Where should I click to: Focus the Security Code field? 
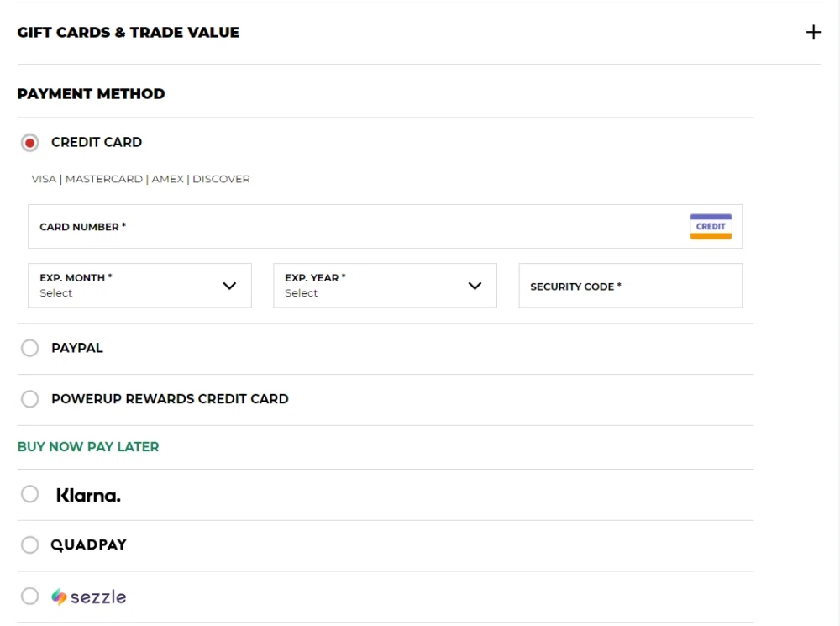(x=630, y=287)
